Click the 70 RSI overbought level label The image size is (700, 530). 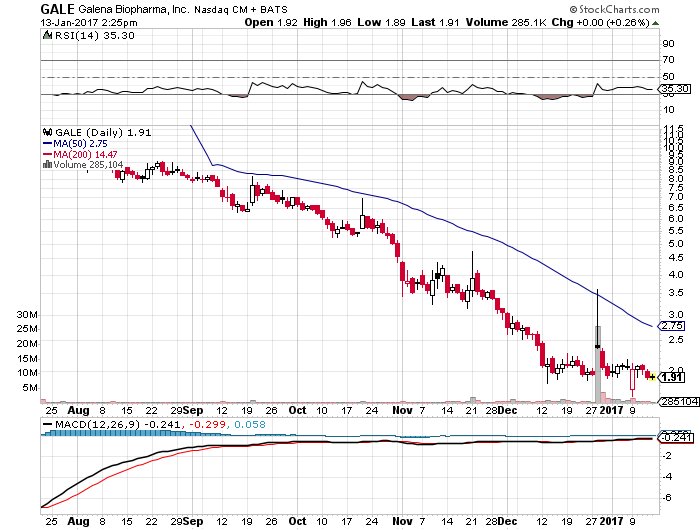[x=669, y=60]
